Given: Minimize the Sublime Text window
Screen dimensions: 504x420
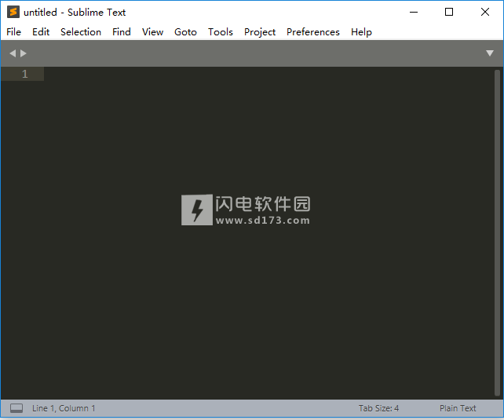Looking at the screenshot, I should pos(414,13).
